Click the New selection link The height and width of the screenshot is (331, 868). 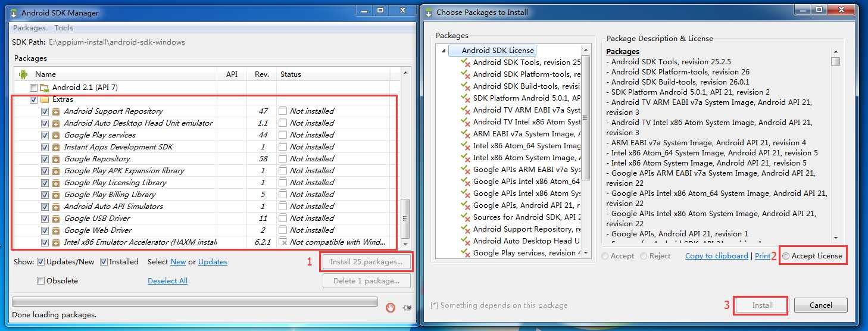coord(178,262)
